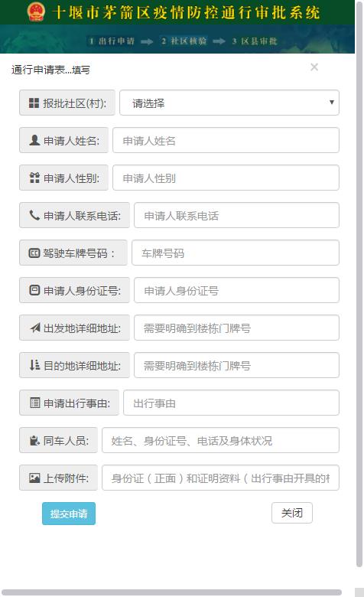The image size is (364, 597).
Task: Click the national emblem in header
Action: click(x=37, y=11)
